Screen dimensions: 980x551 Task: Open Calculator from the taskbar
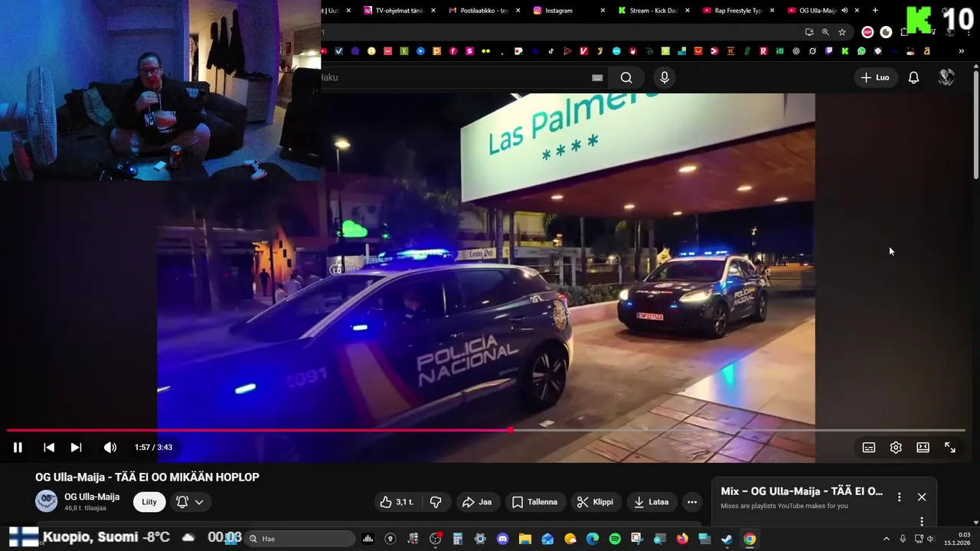click(458, 539)
